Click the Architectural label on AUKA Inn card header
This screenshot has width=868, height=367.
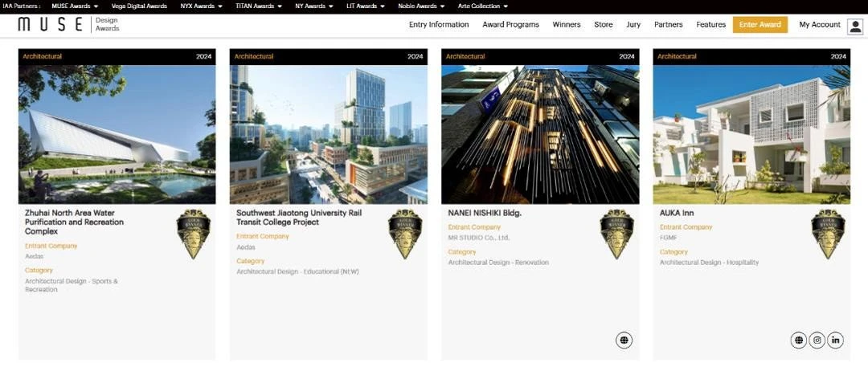click(677, 56)
